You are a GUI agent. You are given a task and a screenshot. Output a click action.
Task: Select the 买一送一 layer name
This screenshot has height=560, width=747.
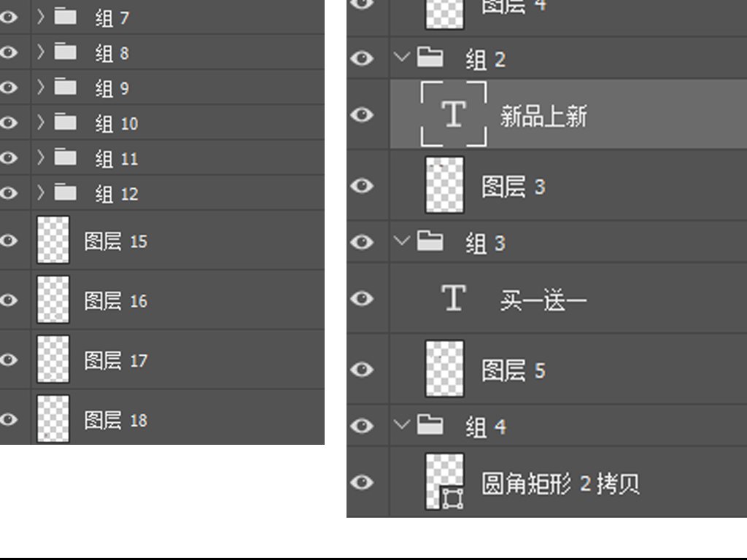[x=543, y=300]
